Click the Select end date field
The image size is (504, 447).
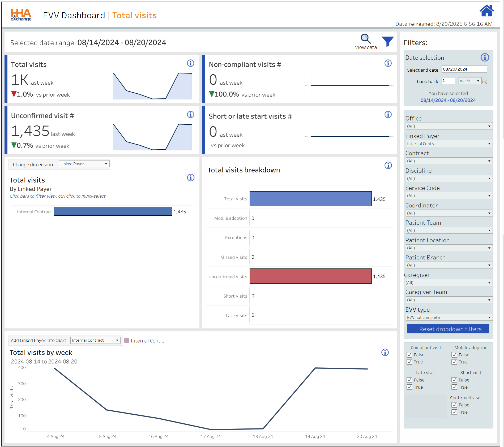[x=464, y=69]
